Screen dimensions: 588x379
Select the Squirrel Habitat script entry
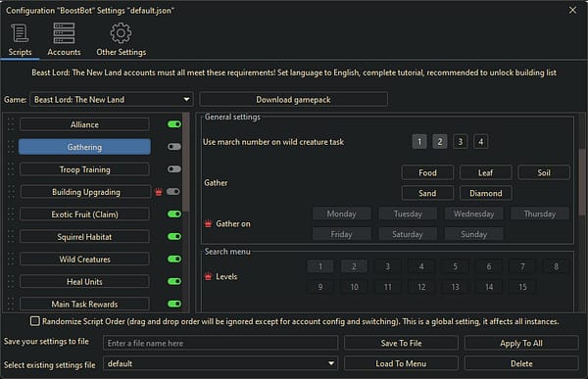[x=84, y=237]
